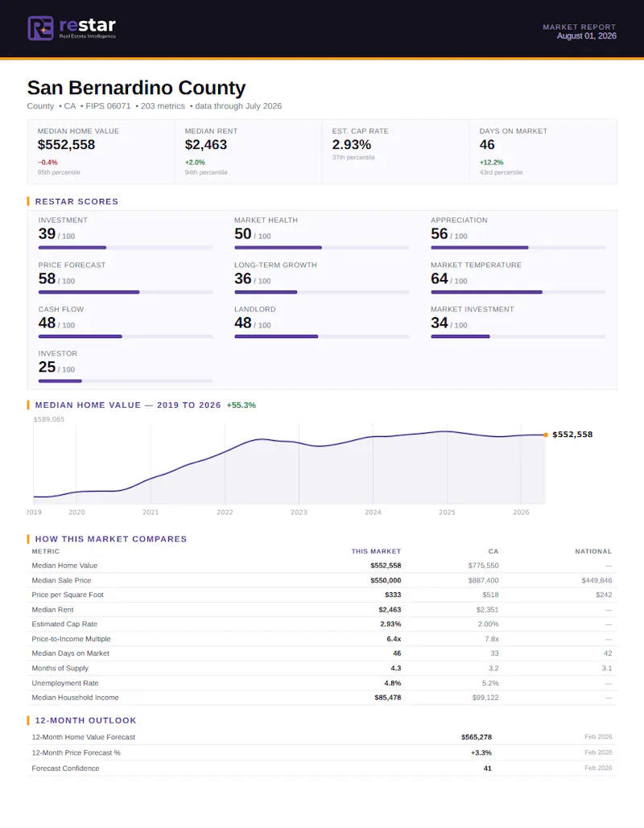This screenshot has height=828, width=644.
Task: Select the MARKET REPORT header label
Action: (x=579, y=27)
